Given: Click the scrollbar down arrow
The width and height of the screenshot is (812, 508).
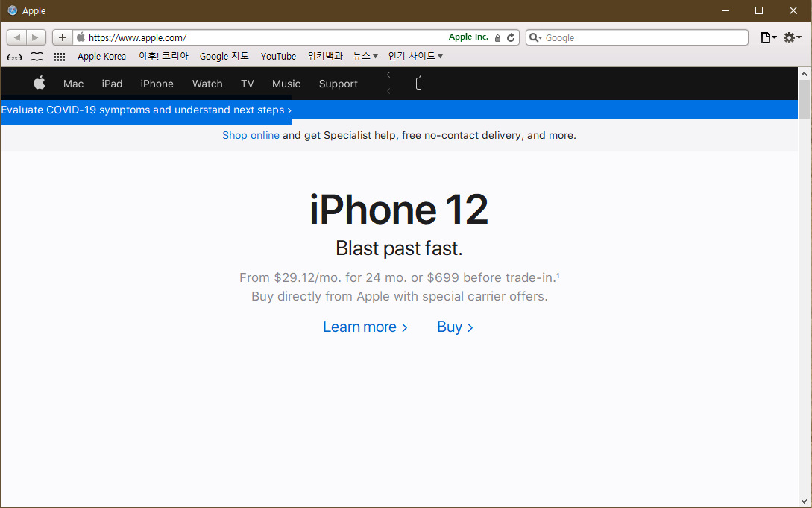Looking at the screenshot, I should click(x=805, y=501).
